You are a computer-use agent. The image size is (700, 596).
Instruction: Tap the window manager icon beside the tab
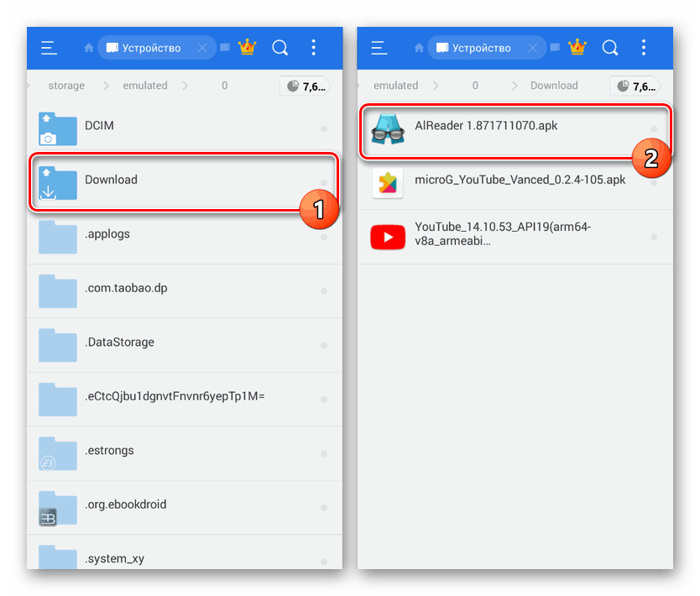point(225,48)
